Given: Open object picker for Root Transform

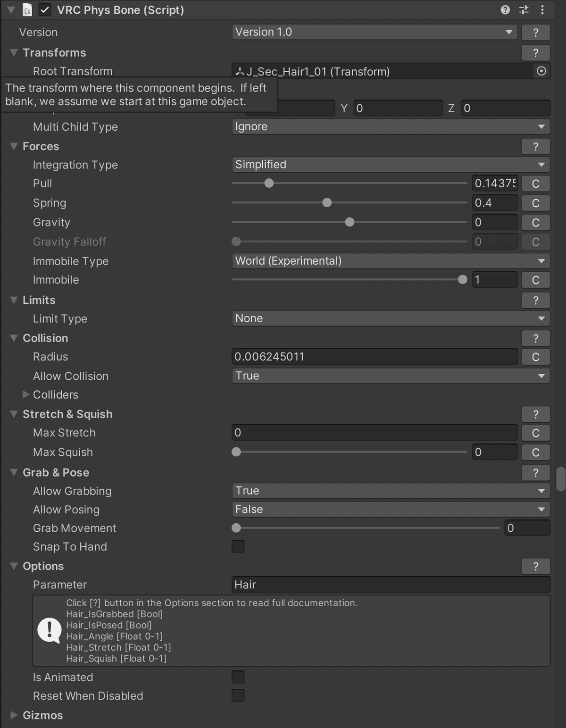Looking at the screenshot, I should click(x=541, y=71).
